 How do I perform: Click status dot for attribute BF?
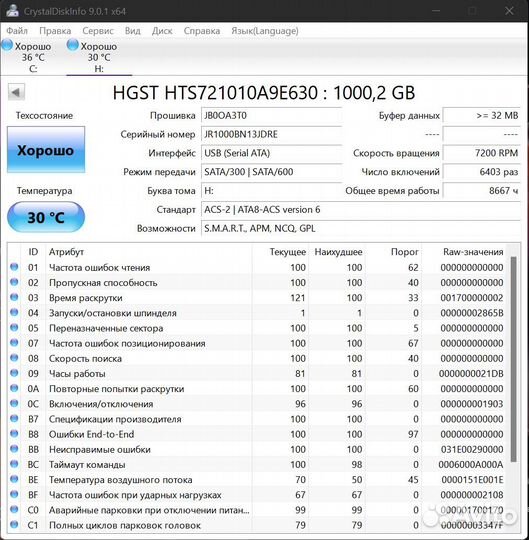14,494
